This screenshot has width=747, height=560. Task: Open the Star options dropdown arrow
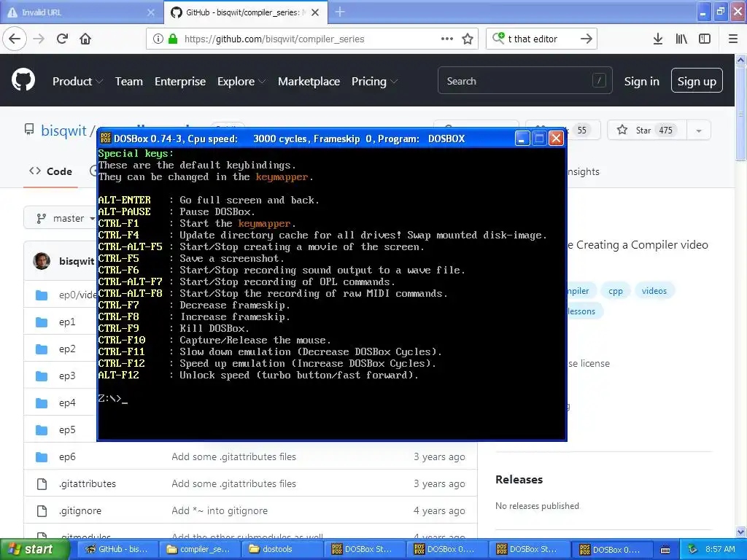[x=698, y=131]
